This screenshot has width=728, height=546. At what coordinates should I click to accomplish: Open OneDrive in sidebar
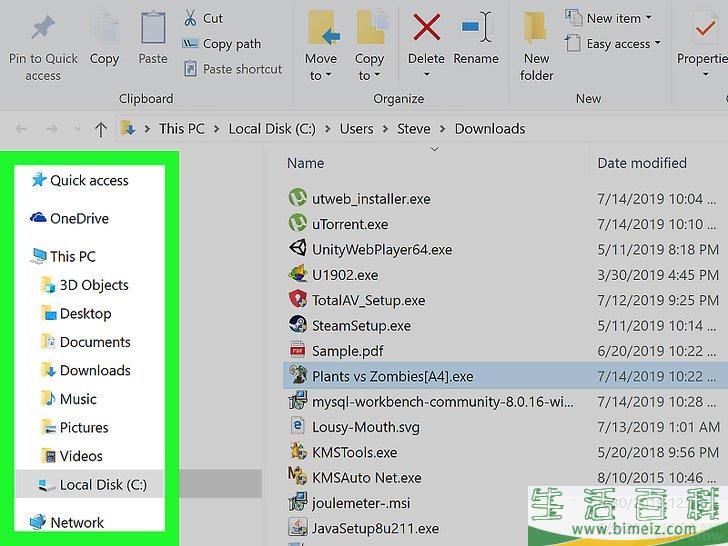coord(70,218)
